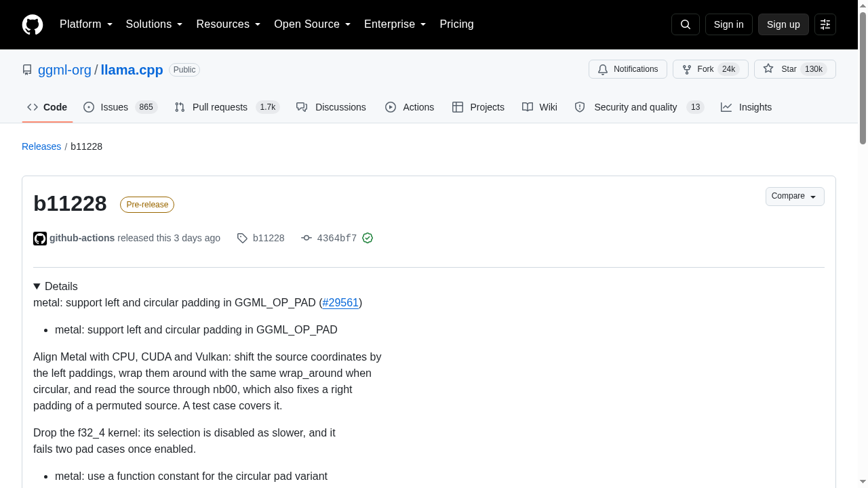
Task: Click the green verified checkmark icon
Action: [368, 238]
